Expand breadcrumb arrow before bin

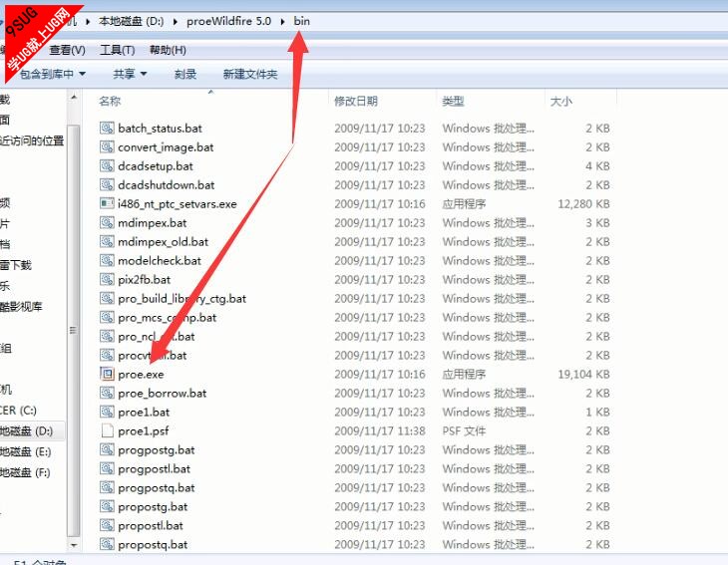coord(282,21)
